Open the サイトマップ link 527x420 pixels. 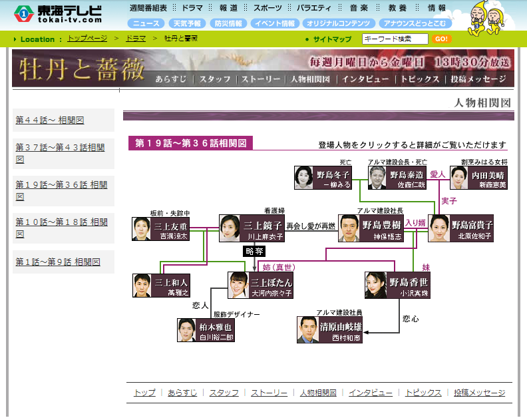(x=332, y=39)
